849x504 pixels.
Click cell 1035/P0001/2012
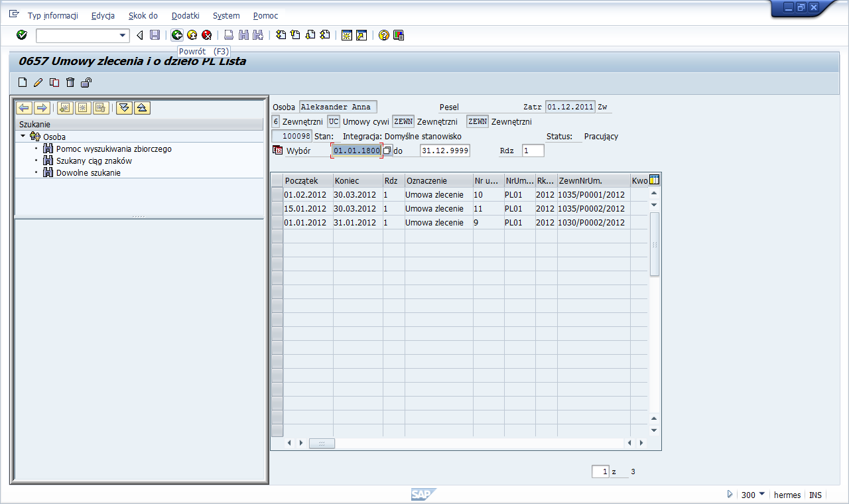(x=593, y=195)
